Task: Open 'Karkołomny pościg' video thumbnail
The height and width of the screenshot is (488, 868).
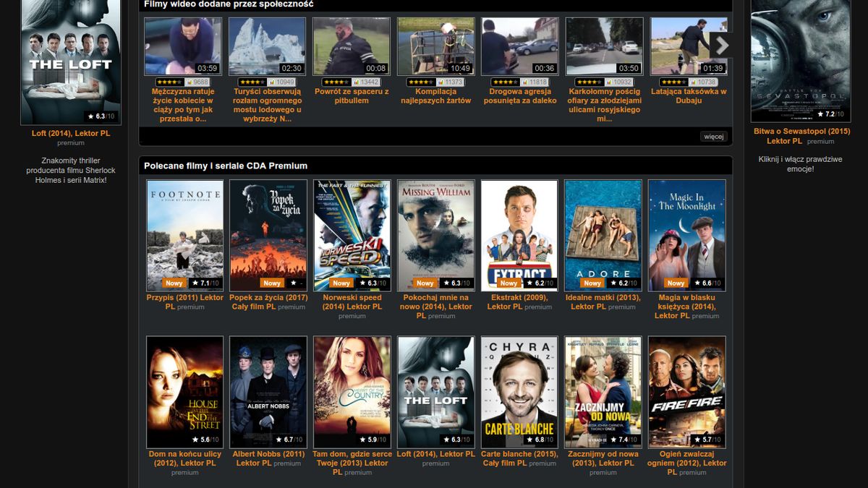Action: tap(605, 46)
